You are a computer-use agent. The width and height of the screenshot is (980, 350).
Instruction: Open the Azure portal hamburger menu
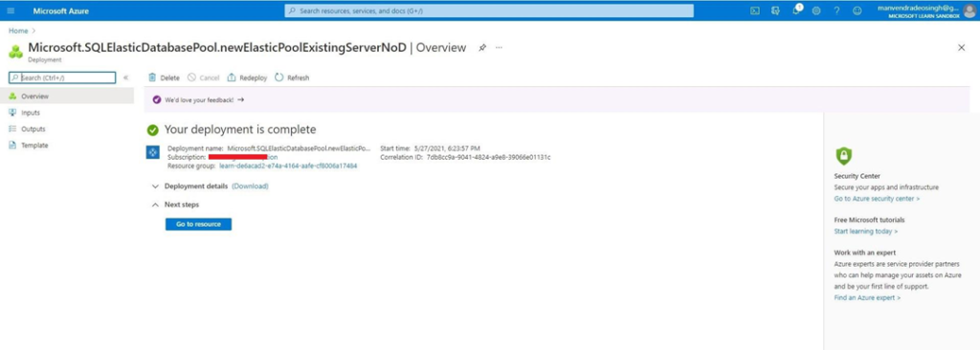[11, 11]
